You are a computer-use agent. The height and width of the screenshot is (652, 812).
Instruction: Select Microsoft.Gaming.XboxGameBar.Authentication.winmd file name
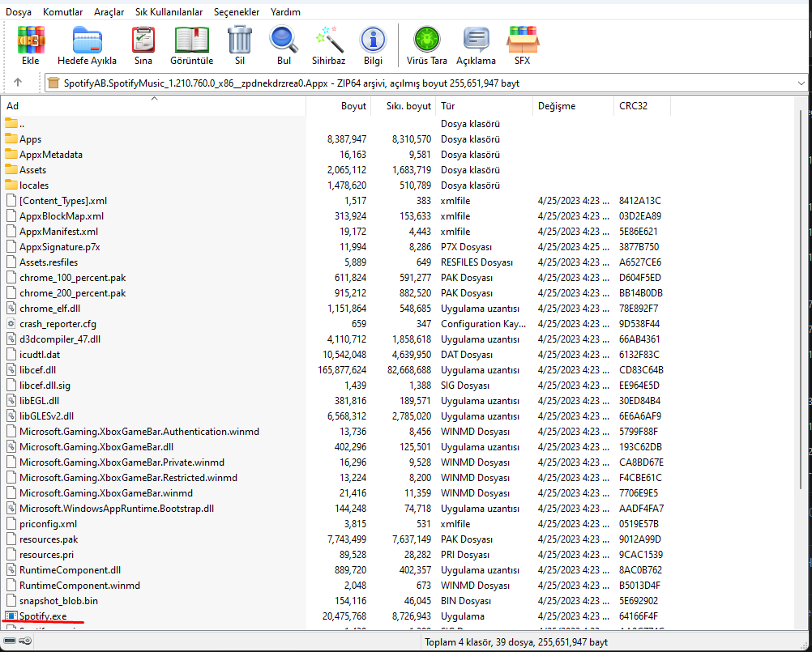139,431
